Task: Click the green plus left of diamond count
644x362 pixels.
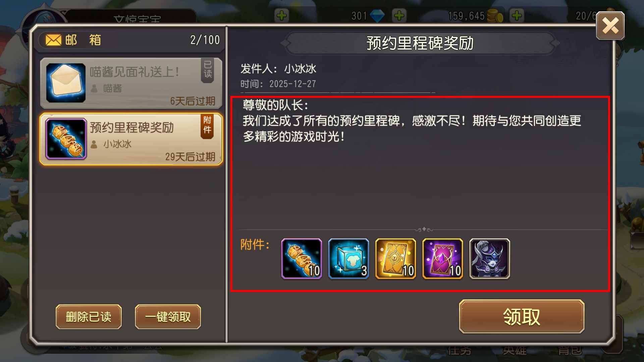Action: [282, 15]
